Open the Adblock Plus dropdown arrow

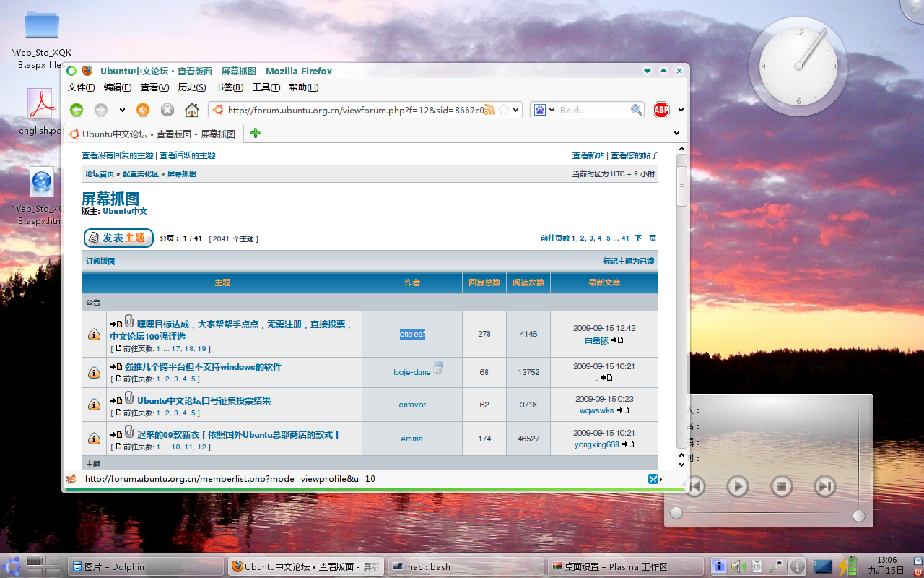(681, 111)
